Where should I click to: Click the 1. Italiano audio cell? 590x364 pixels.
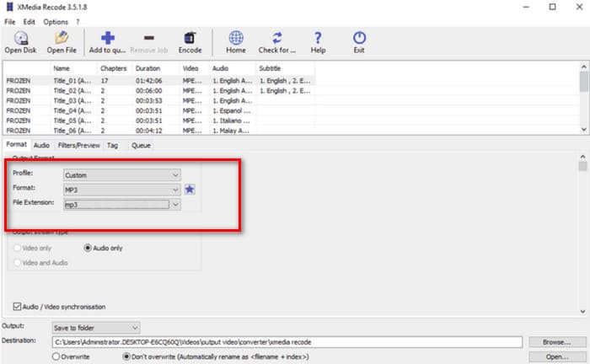231,120
